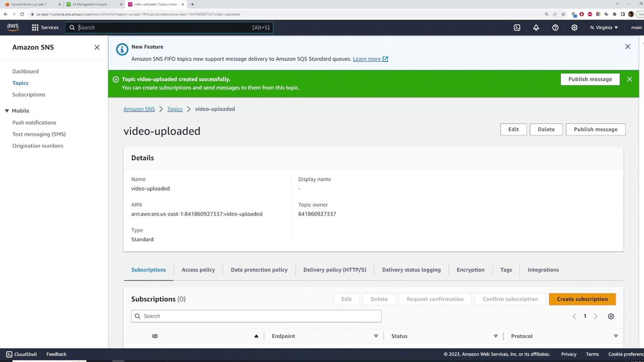Open the AWS home logo
The image size is (644, 362).
pyautogui.click(x=13, y=27)
